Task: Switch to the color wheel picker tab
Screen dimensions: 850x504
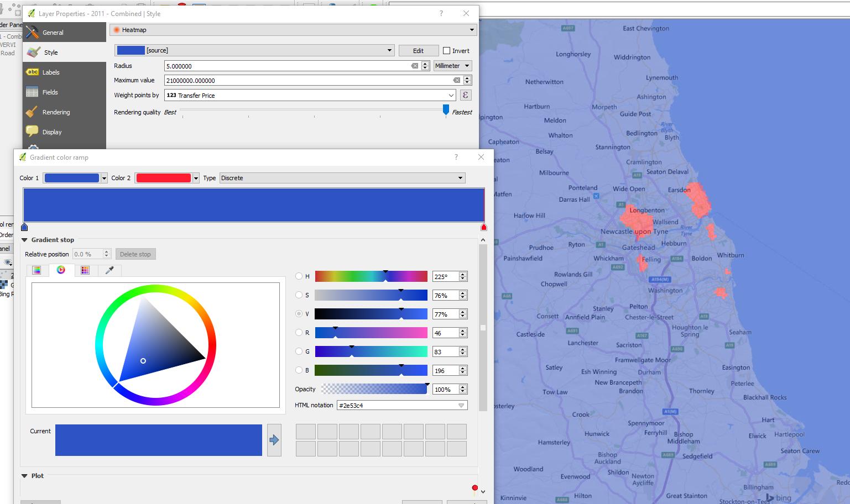Action: click(61, 270)
